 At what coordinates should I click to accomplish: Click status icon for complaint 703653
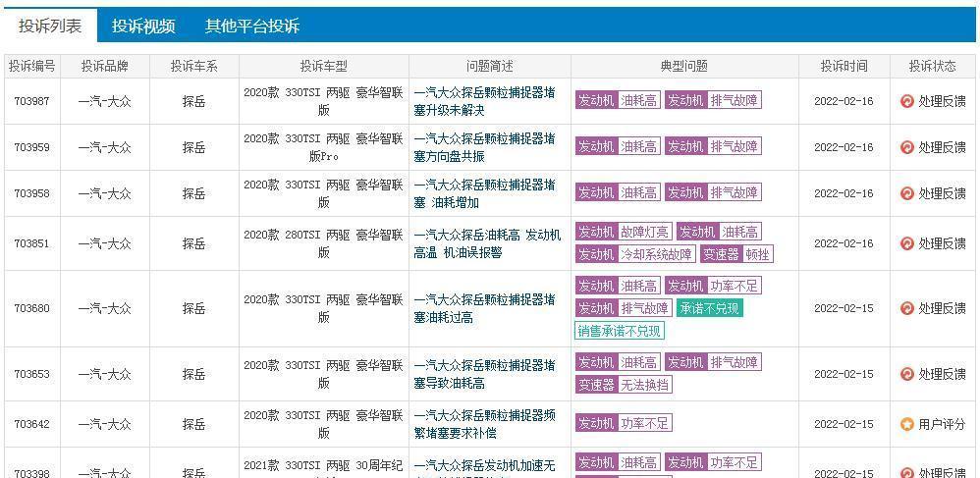coord(907,374)
